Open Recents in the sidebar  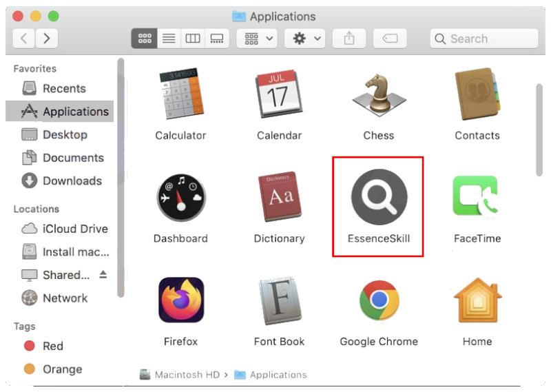coord(59,88)
